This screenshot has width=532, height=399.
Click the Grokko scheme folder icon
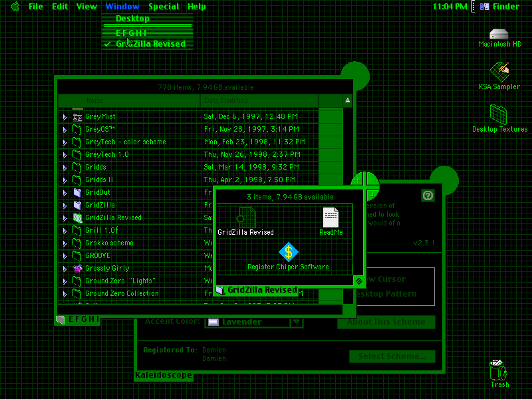click(x=77, y=243)
